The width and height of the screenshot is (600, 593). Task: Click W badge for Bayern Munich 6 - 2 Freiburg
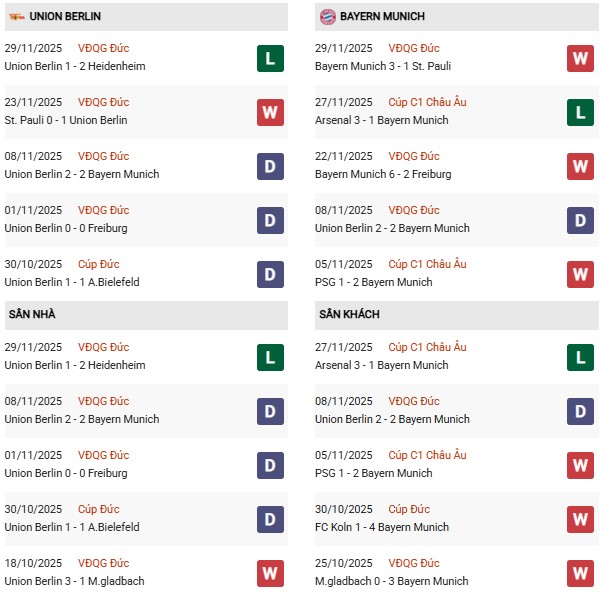581,166
